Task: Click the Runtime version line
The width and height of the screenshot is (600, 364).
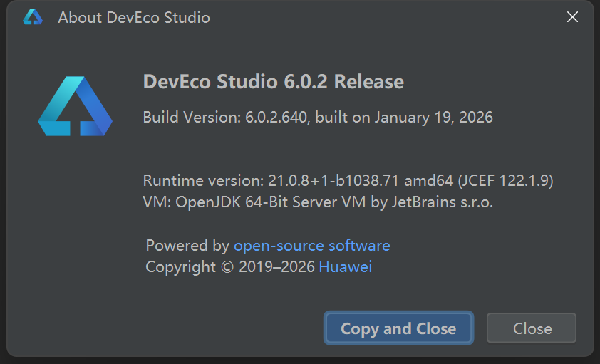Action: pyautogui.click(x=348, y=180)
